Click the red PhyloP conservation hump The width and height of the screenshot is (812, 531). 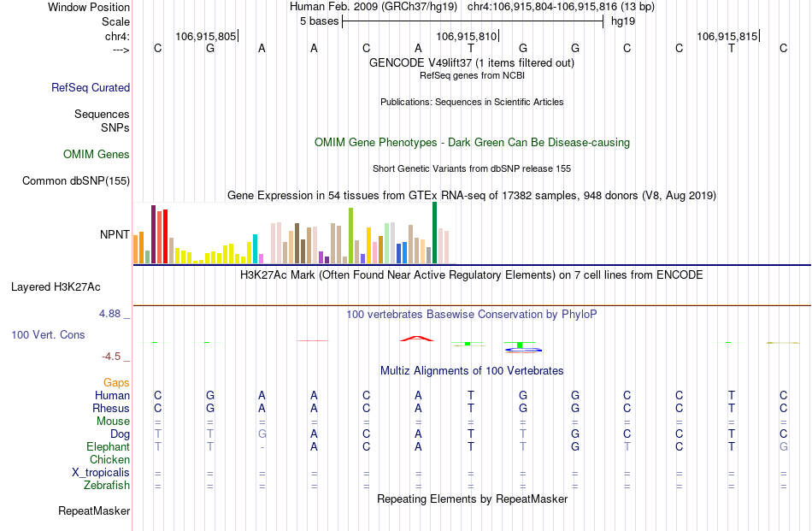(x=417, y=339)
